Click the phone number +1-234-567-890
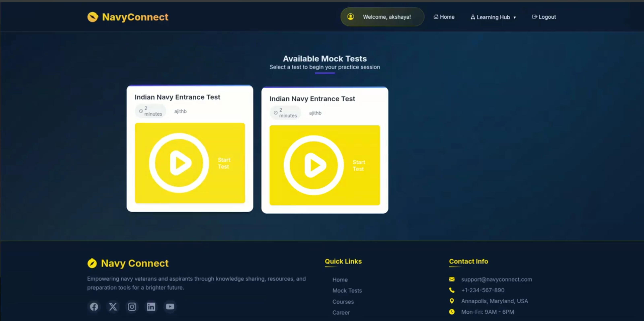 (x=483, y=290)
